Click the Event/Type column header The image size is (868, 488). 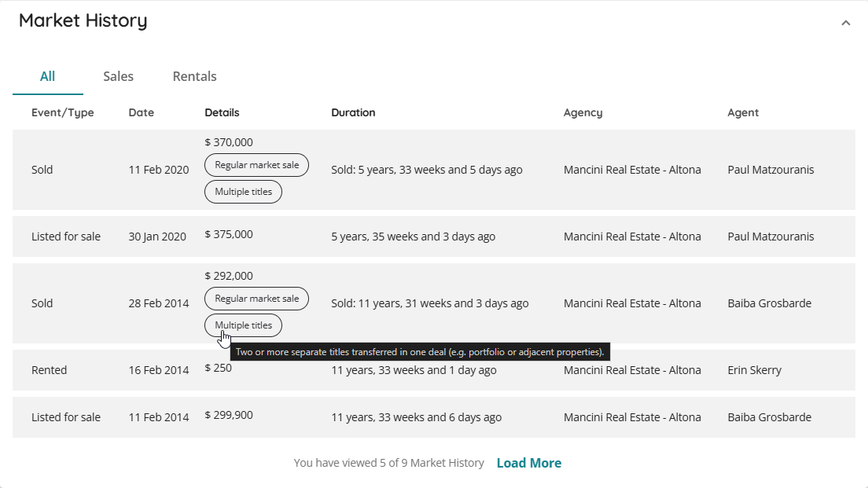click(62, 112)
